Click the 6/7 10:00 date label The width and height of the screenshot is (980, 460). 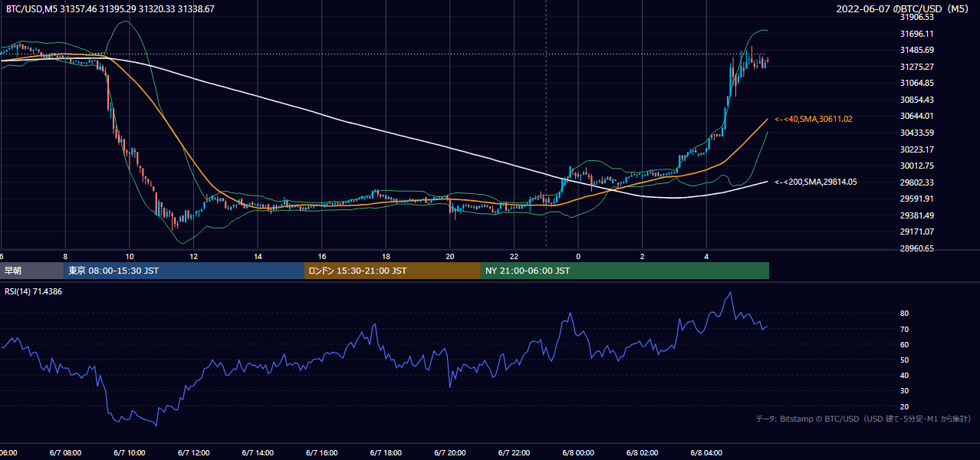[x=130, y=452]
